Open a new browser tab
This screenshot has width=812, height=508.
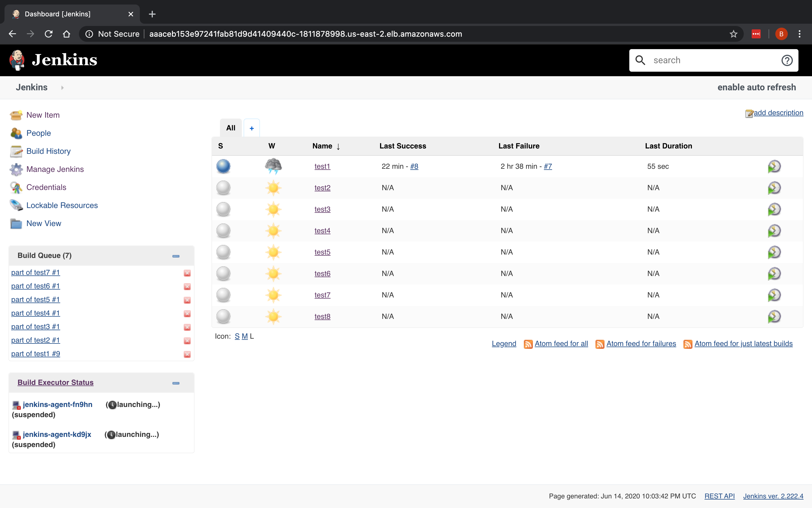152,14
